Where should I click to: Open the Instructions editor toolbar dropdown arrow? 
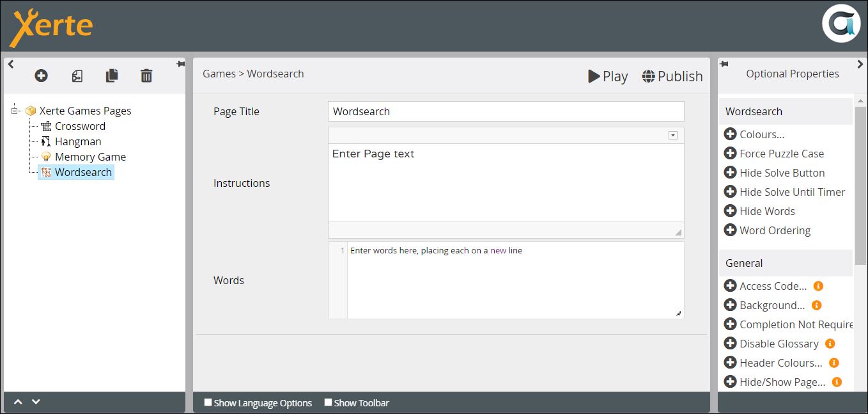click(672, 135)
